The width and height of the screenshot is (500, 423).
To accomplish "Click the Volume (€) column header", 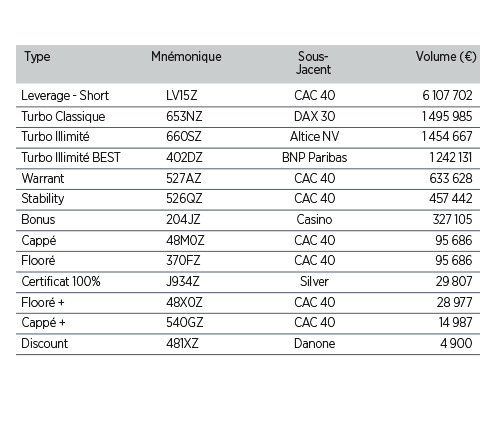I will coord(446,56).
